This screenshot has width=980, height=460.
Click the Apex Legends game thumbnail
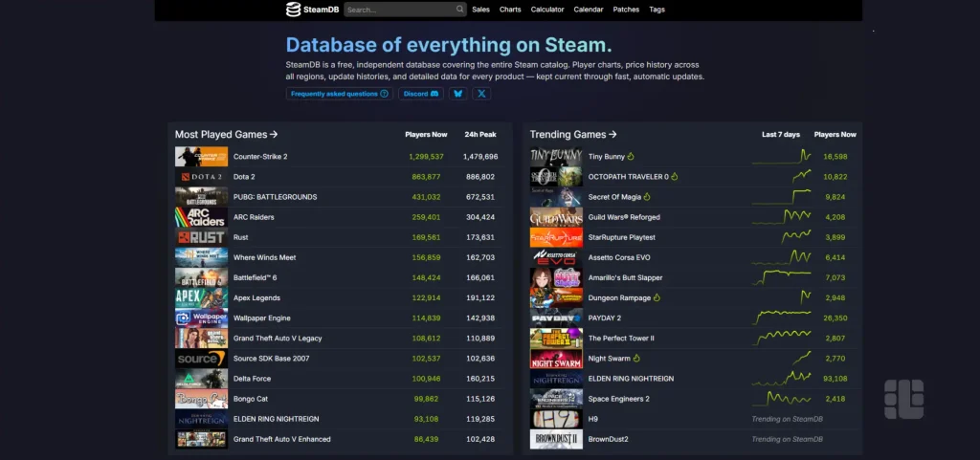pyautogui.click(x=201, y=297)
